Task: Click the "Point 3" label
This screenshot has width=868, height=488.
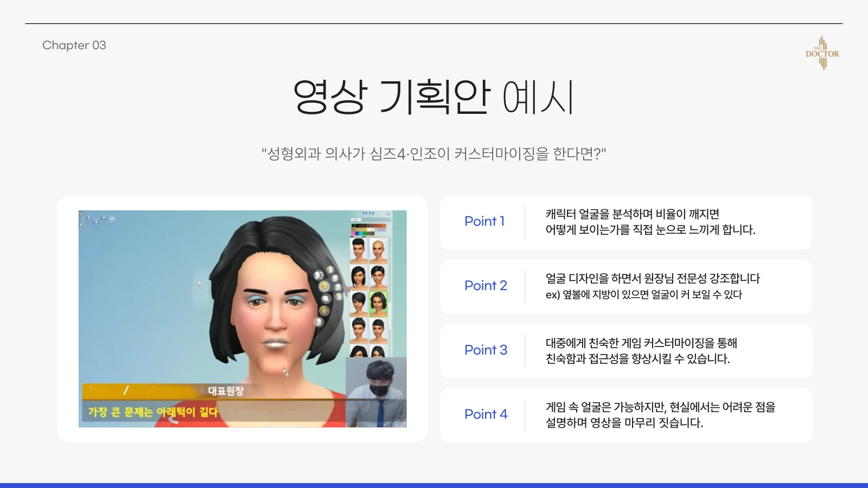Action: click(x=486, y=350)
